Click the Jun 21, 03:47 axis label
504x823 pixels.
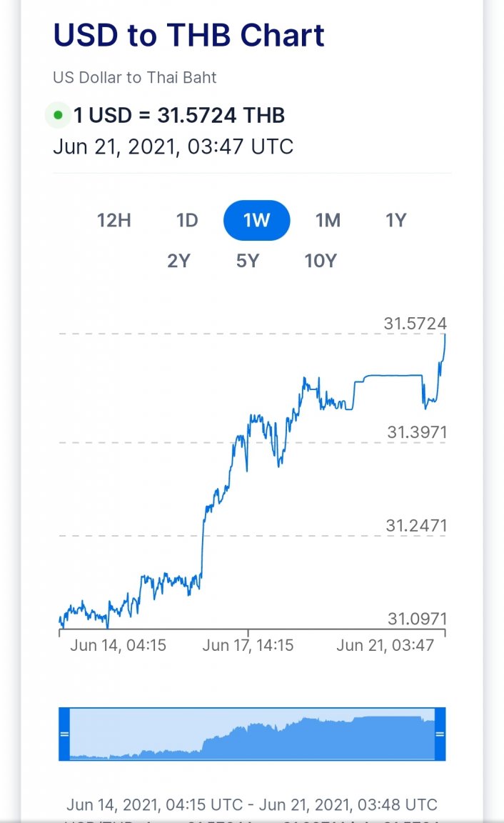385,646
